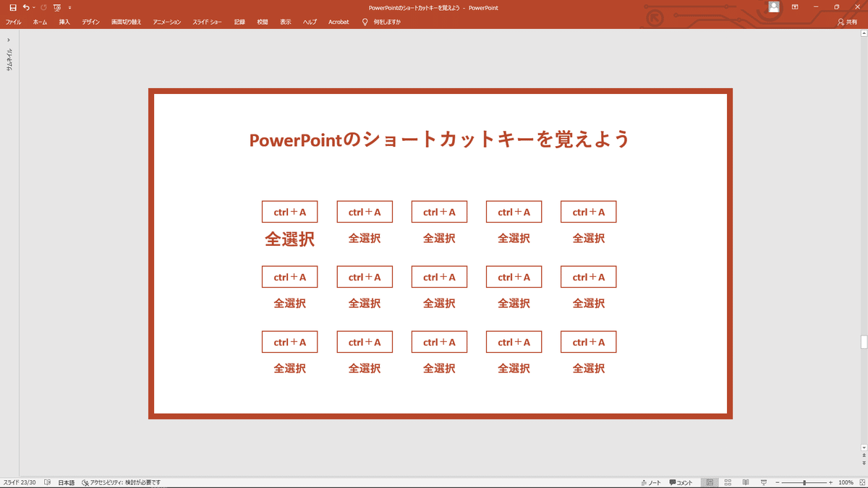This screenshot has width=868, height=488.
Task: Switch to Reading view
Action: tap(745, 482)
